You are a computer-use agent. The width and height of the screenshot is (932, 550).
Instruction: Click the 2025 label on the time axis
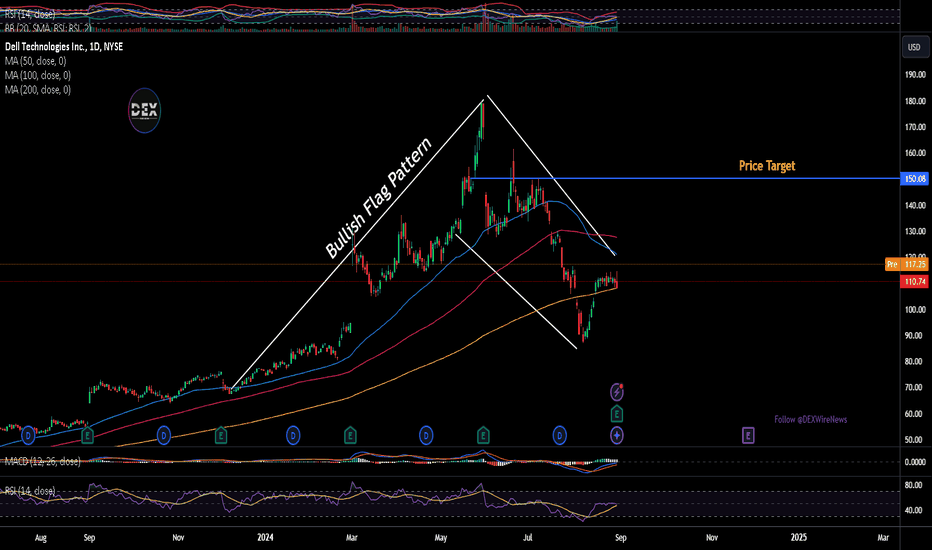pos(799,538)
